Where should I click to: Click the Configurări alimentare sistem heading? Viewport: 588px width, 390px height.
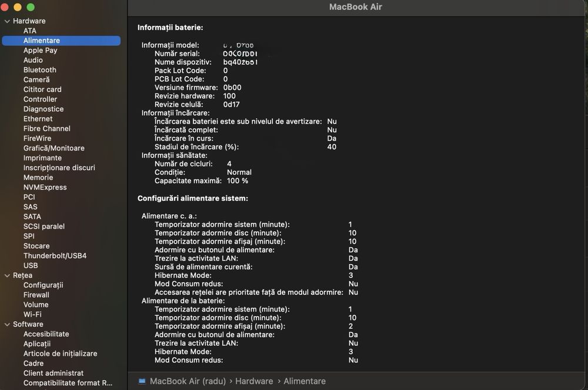click(193, 198)
